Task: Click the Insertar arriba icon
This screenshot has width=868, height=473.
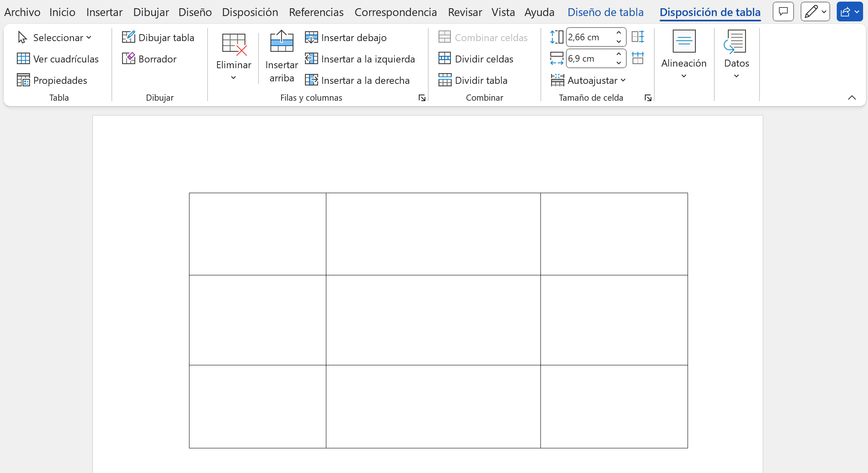Action: click(x=282, y=42)
